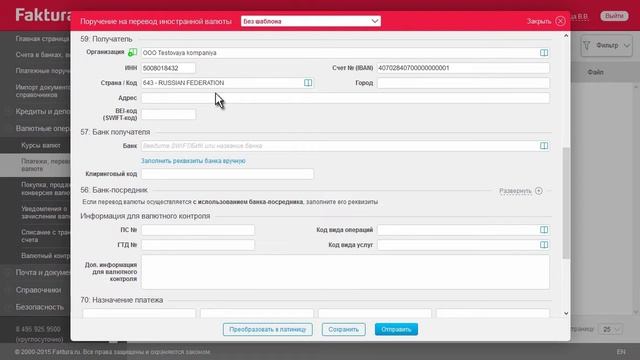Click the scroll down arrow of form
The width and height of the screenshot is (640, 360).
pyautogui.click(x=566, y=313)
